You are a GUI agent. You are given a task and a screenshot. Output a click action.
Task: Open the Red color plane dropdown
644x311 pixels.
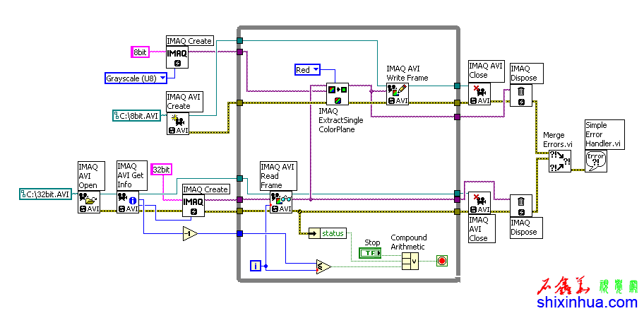pos(307,69)
